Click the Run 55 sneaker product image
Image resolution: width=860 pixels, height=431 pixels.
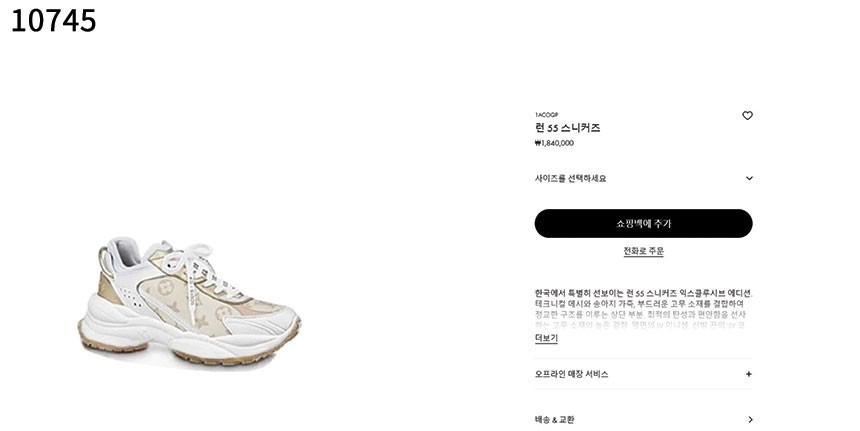tap(189, 302)
